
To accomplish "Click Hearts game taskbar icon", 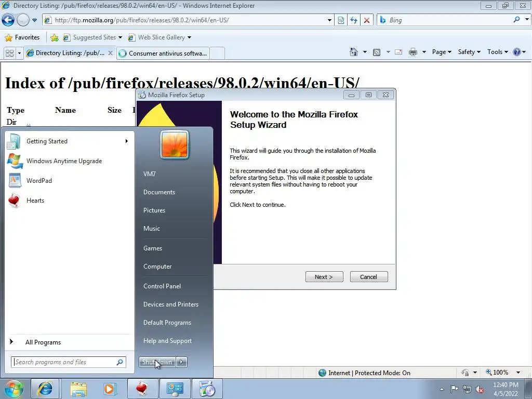I will 142,389.
